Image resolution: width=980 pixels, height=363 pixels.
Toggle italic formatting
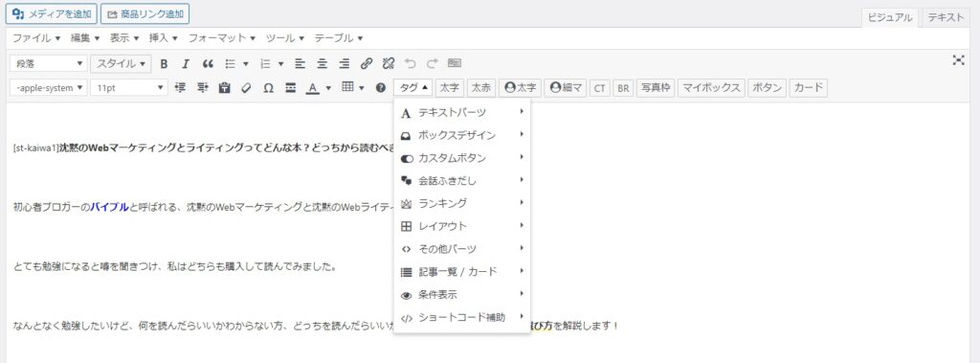click(x=185, y=64)
